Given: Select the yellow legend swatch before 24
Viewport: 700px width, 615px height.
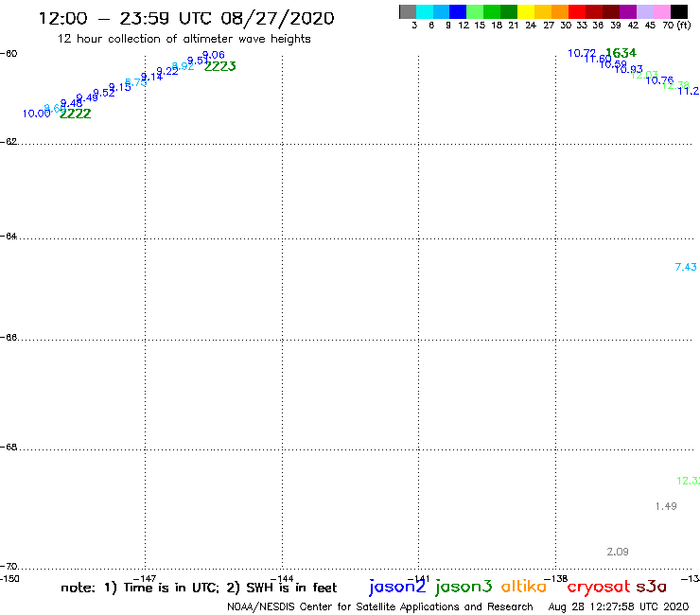Looking at the screenshot, I should pos(526,11).
